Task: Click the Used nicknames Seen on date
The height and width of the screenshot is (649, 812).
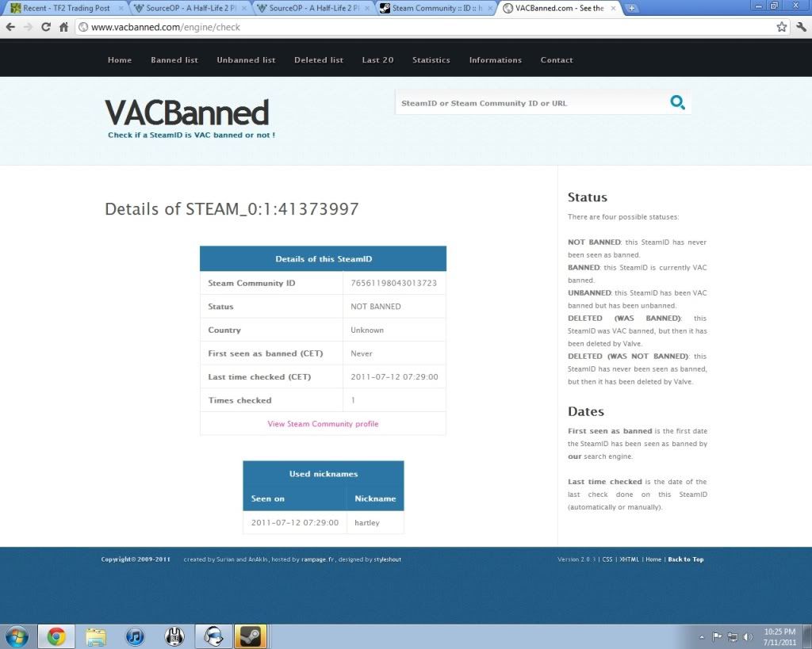Action: point(295,523)
